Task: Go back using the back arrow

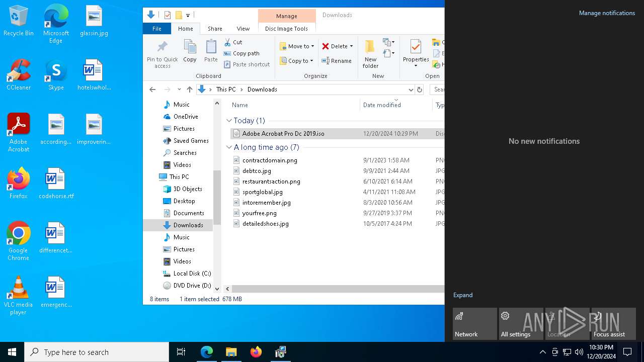Action: 152,89
